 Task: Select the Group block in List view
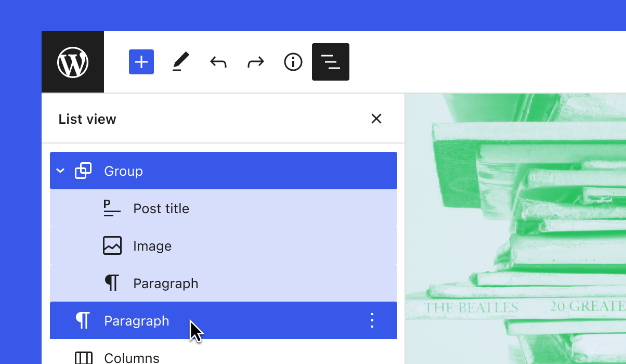(123, 171)
